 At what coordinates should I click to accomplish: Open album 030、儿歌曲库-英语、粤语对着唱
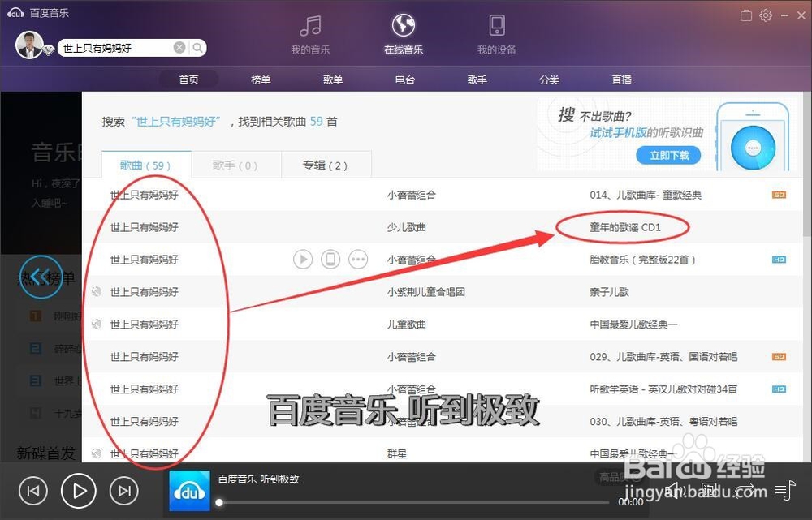tap(663, 421)
